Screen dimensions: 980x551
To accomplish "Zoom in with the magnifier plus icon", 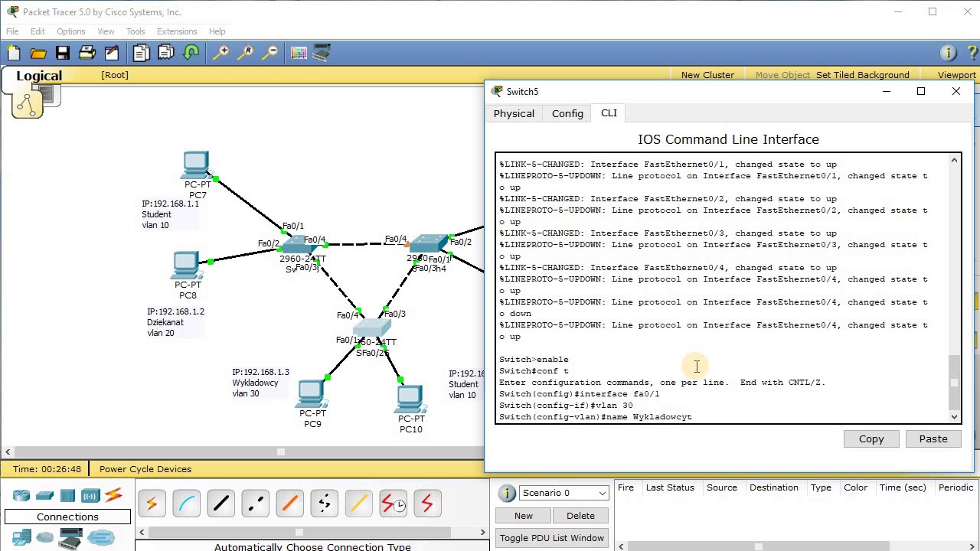I will [220, 53].
